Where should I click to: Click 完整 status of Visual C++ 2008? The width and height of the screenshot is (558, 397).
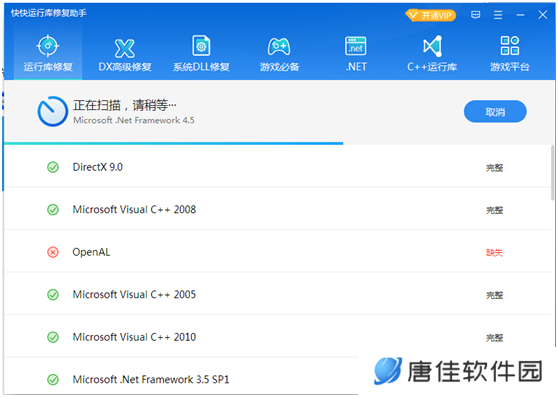click(494, 210)
